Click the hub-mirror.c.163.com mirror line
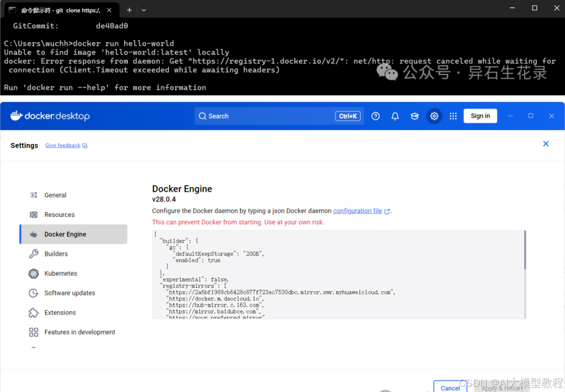565x392 pixels. tap(215, 305)
